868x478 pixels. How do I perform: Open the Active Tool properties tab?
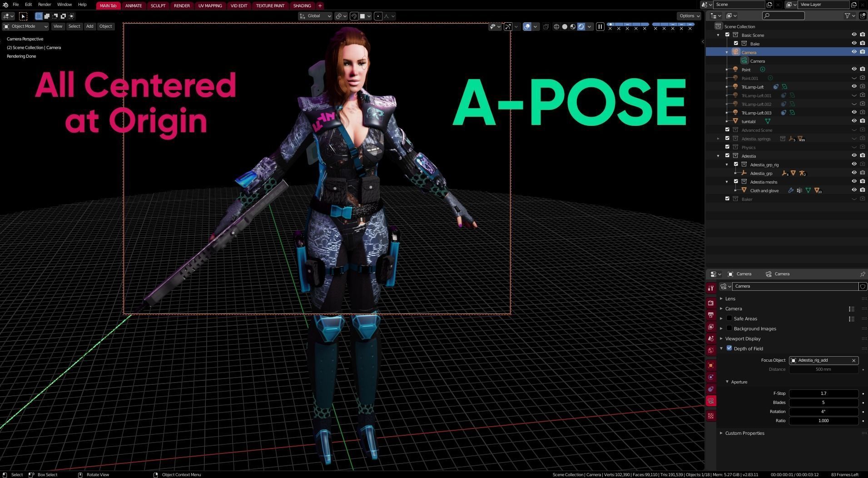coord(711,288)
